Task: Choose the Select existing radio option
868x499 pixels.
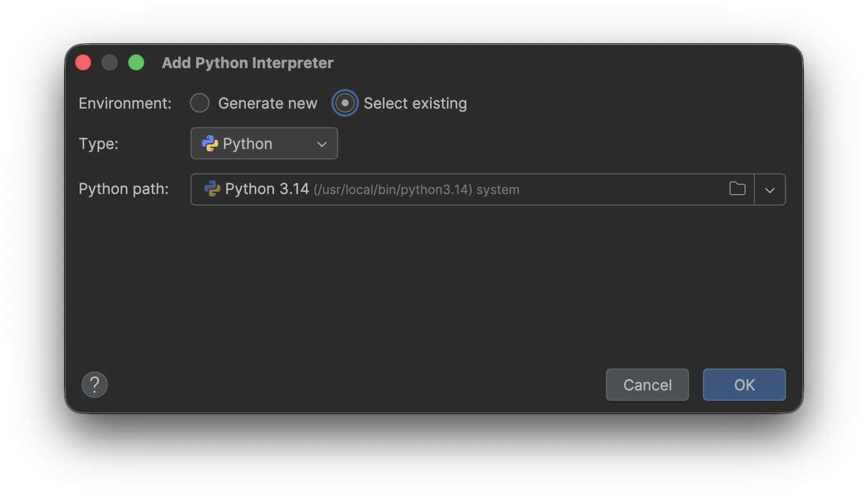Action: 345,103
